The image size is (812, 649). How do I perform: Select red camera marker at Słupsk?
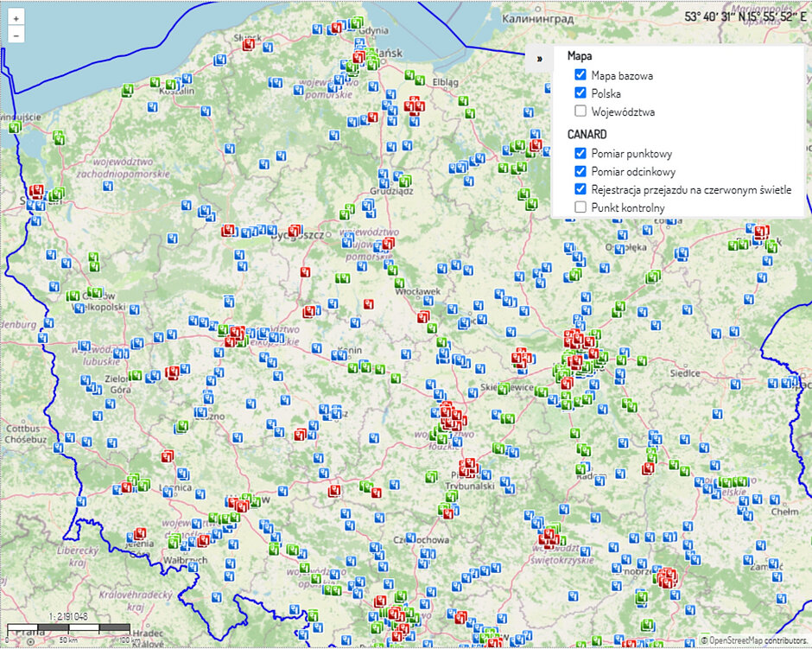coord(249,45)
